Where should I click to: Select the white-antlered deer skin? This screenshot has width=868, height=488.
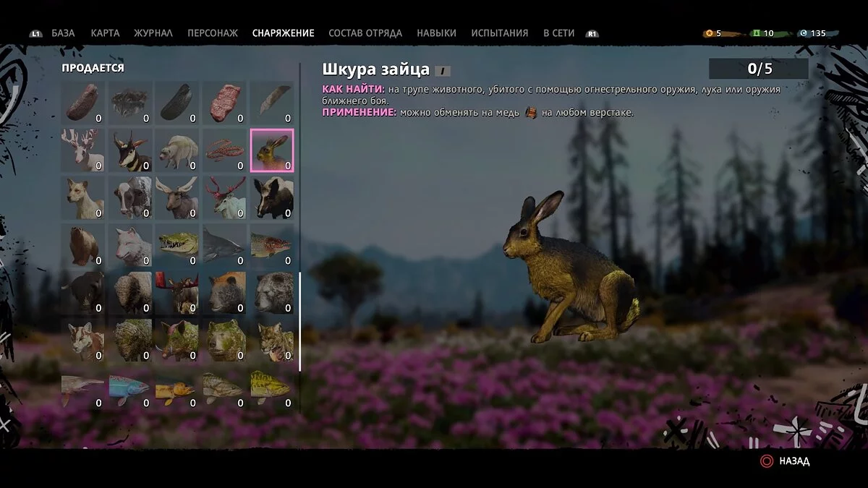click(82, 150)
